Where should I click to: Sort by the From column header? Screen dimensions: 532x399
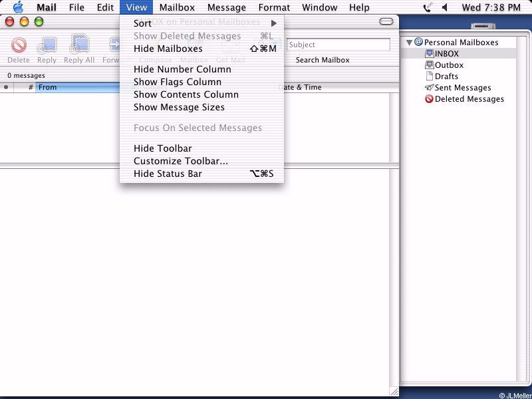click(x=78, y=87)
